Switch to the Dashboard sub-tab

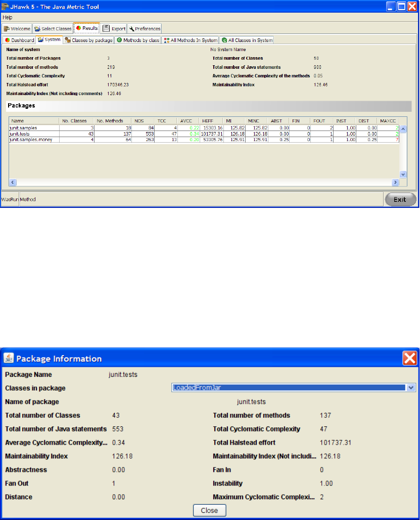pyautogui.click(x=19, y=40)
